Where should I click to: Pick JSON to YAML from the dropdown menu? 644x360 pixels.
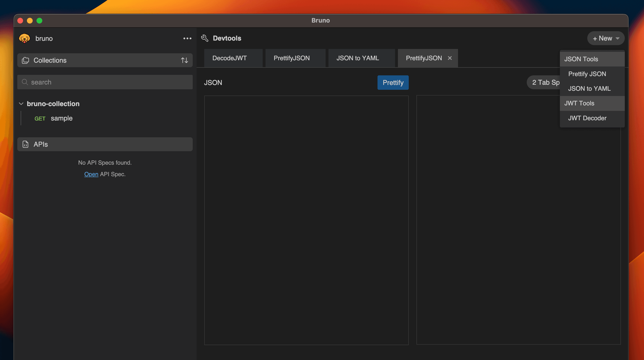(589, 89)
